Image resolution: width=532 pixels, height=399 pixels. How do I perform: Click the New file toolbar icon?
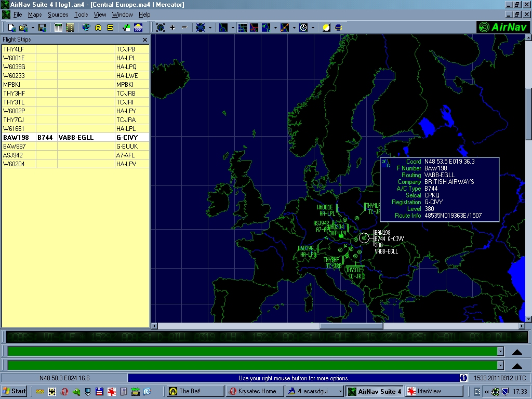[11, 28]
